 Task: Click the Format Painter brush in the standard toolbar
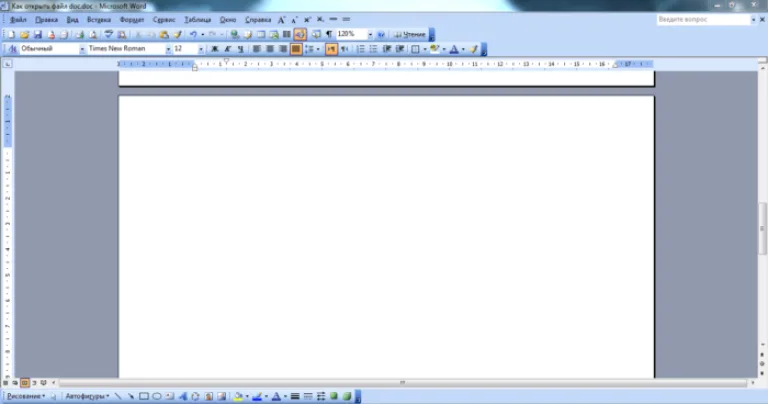tap(177, 34)
